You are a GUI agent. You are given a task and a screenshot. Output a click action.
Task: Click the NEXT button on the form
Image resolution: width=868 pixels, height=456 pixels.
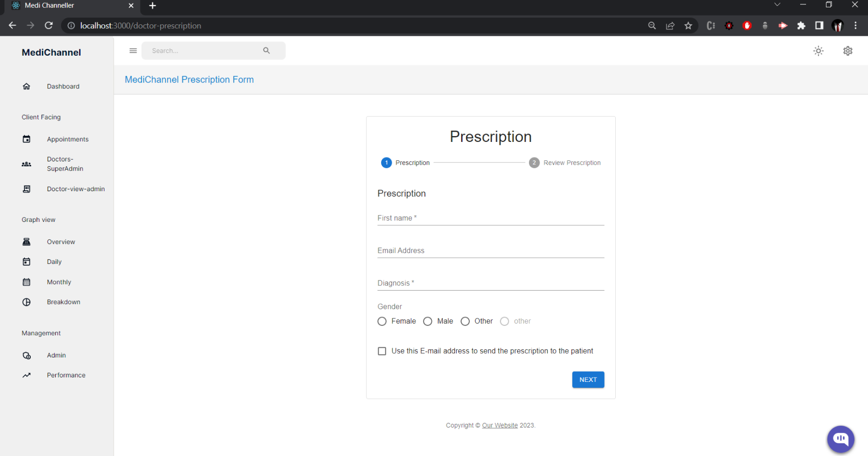(588, 379)
